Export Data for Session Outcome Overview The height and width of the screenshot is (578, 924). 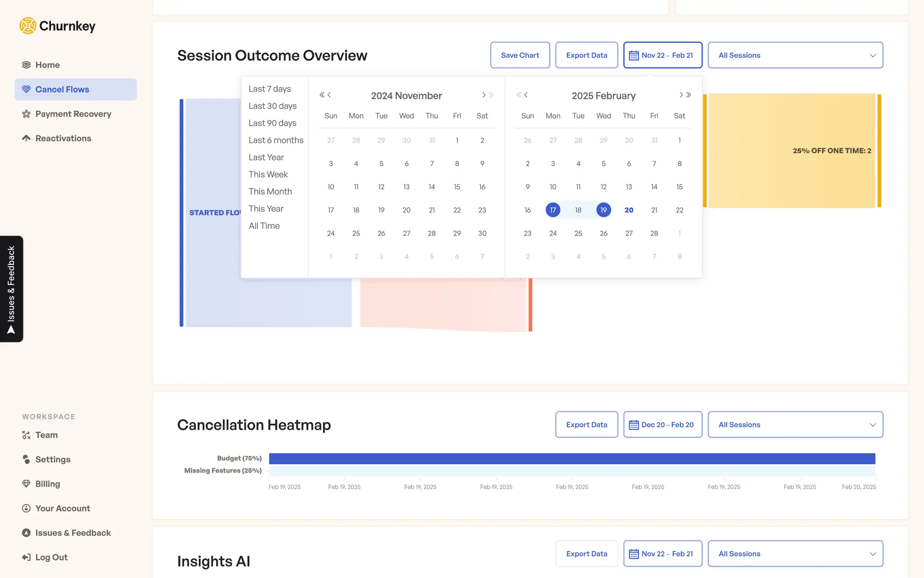click(x=586, y=55)
